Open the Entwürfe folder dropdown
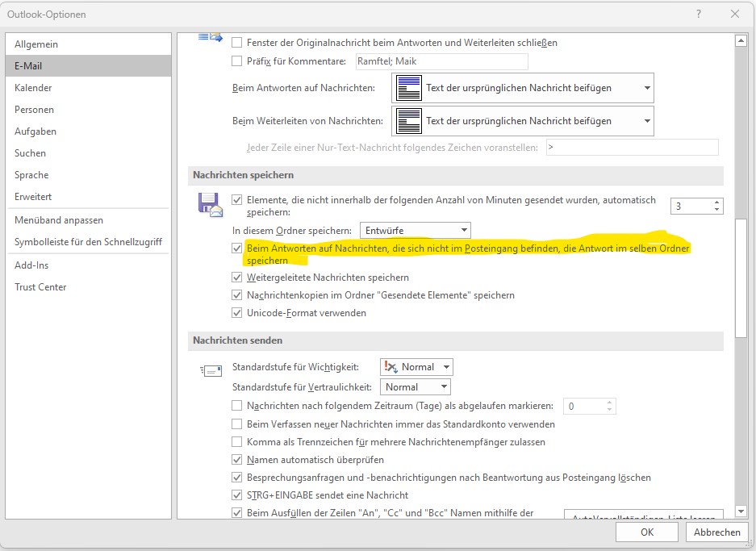Screen dimensions: 756x551 [416, 231]
